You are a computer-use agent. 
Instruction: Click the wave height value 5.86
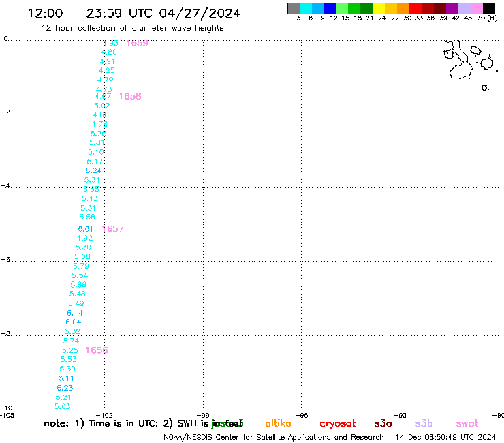pyautogui.click(x=78, y=285)
